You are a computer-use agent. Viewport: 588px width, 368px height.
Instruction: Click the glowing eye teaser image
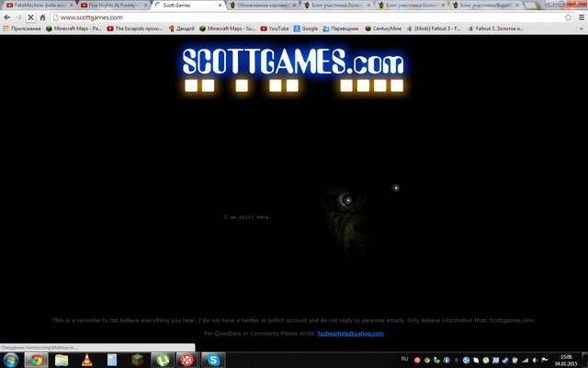(x=345, y=222)
